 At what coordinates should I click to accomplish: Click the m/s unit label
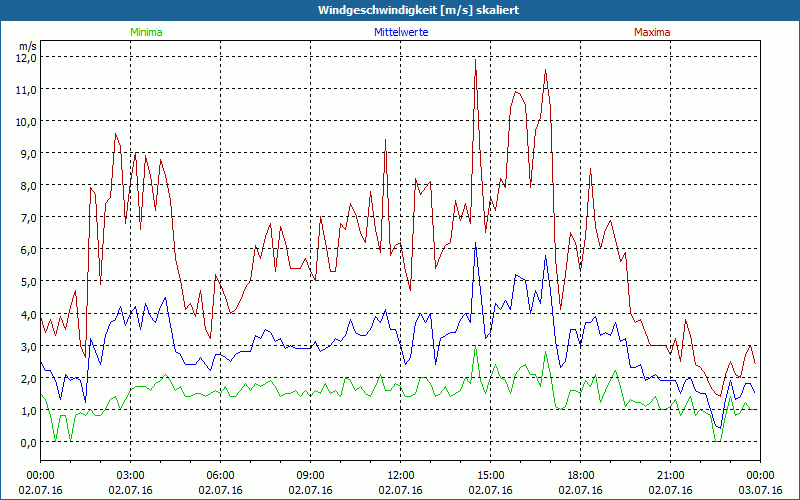(x=27, y=45)
